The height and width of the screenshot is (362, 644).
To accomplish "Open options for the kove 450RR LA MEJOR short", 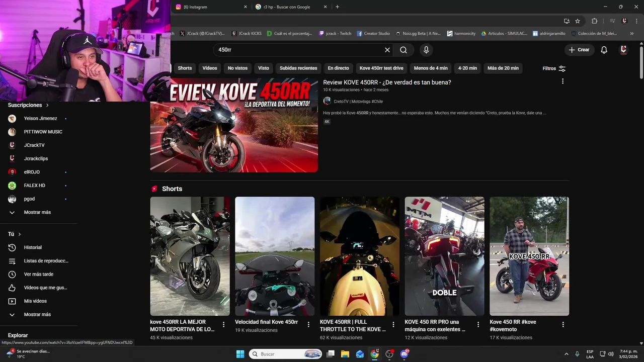I will click(x=223, y=325).
